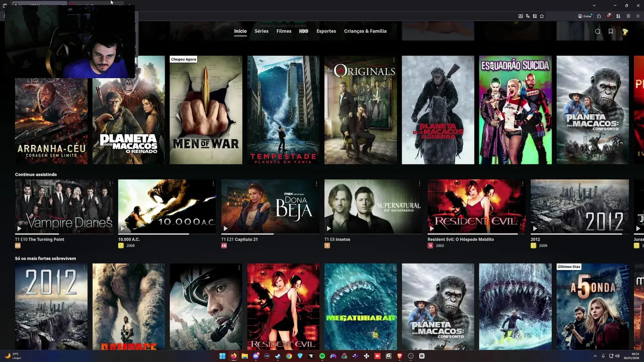
Task: Open Arranha-Céu Coragem Sem Limite poster
Action: point(51,121)
